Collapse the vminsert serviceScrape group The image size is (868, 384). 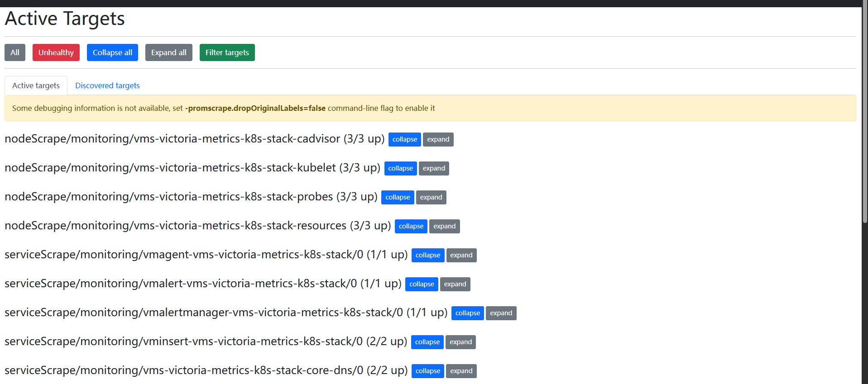point(427,342)
